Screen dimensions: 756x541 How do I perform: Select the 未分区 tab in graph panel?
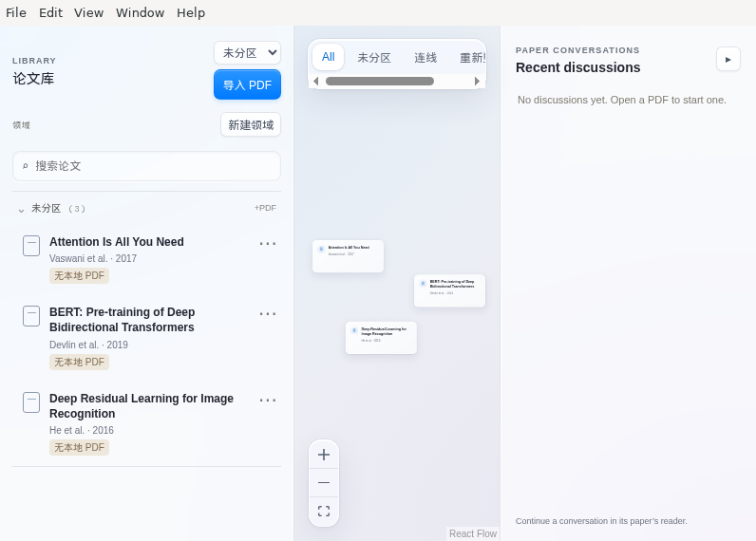point(374,58)
